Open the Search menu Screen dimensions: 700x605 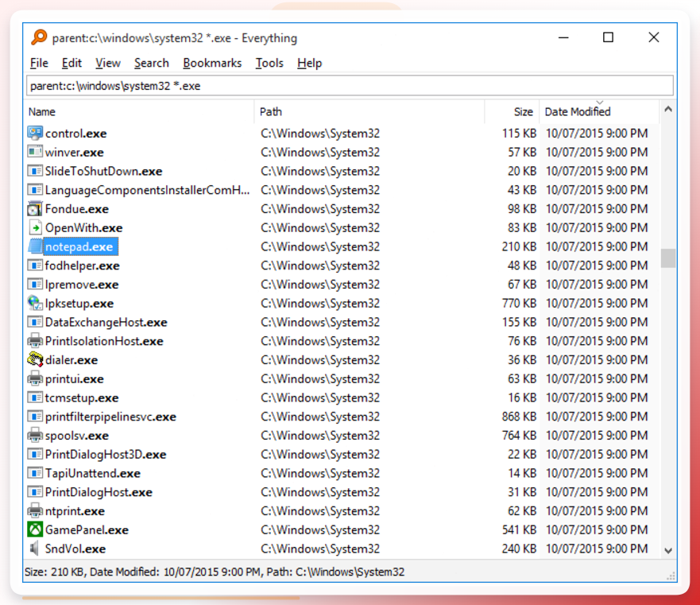pos(151,63)
